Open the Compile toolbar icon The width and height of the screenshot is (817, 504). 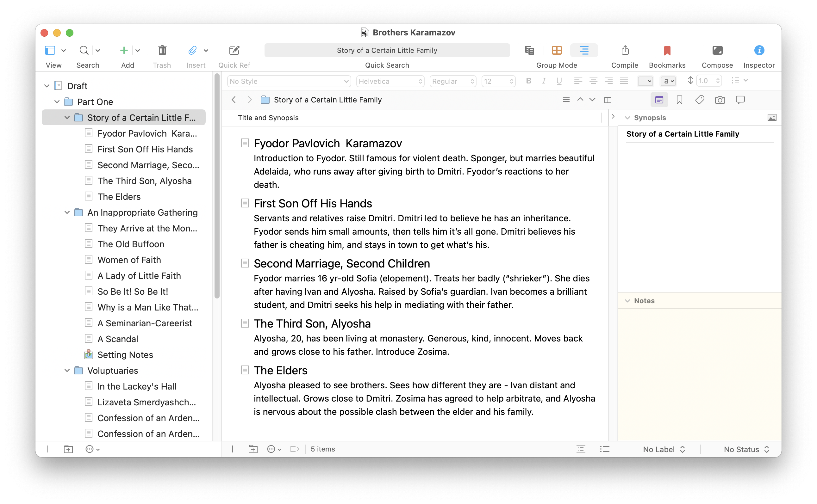click(625, 50)
